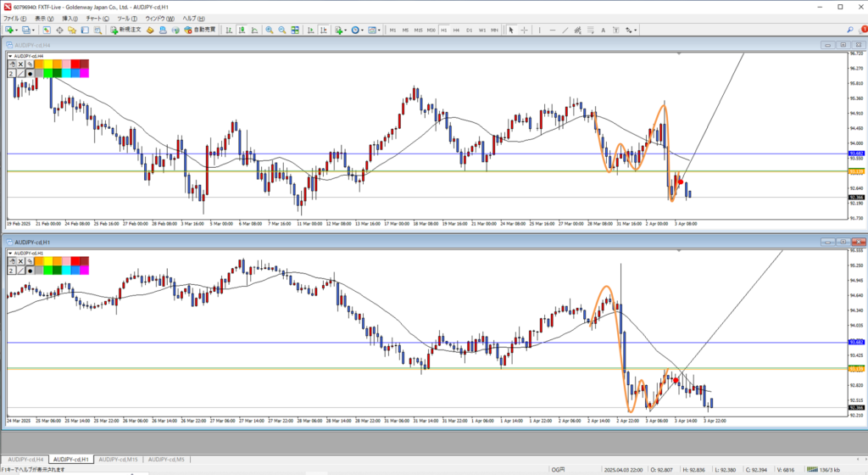Collapse AUDJPY-cd,H4 chart label triangle

10,56
